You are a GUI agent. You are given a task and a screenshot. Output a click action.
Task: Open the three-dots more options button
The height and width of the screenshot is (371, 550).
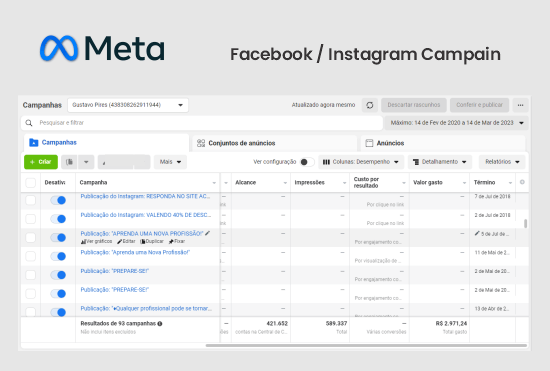(521, 105)
